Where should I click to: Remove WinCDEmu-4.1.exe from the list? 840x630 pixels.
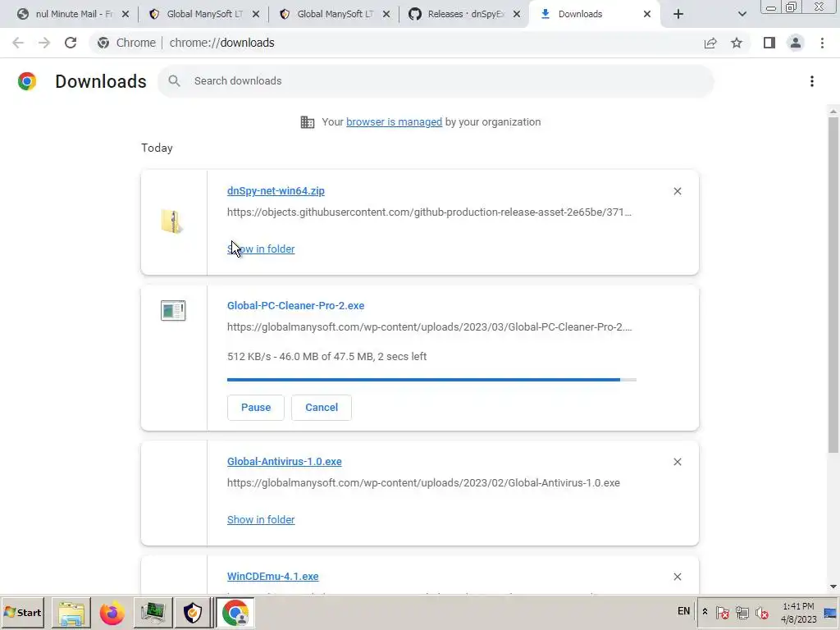(x=678, y=577)
